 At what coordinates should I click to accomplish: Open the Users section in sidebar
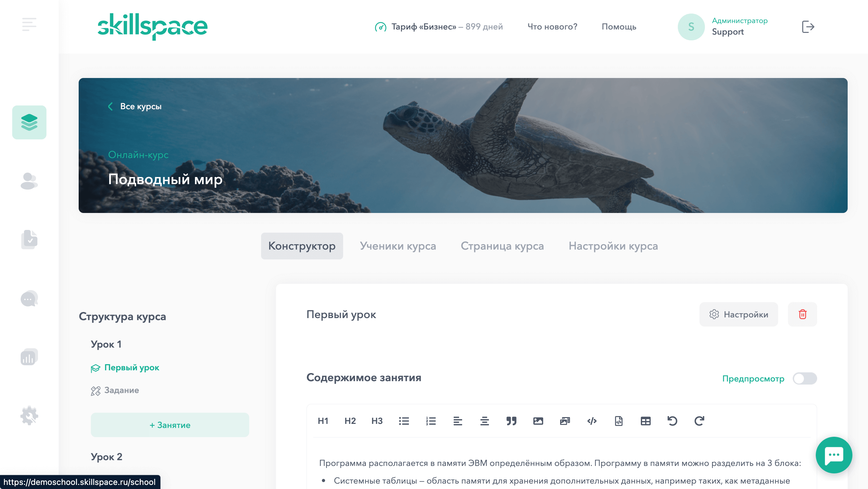pos(29,181)
